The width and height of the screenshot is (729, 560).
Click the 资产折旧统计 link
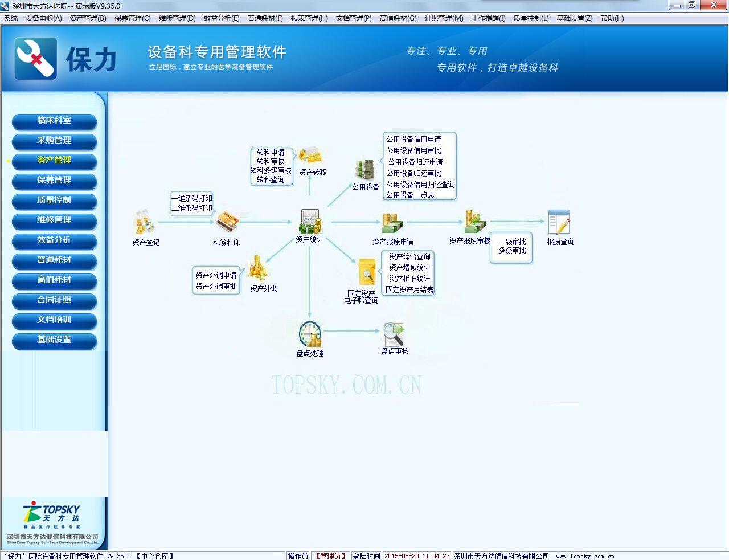[x=409, y=279]
